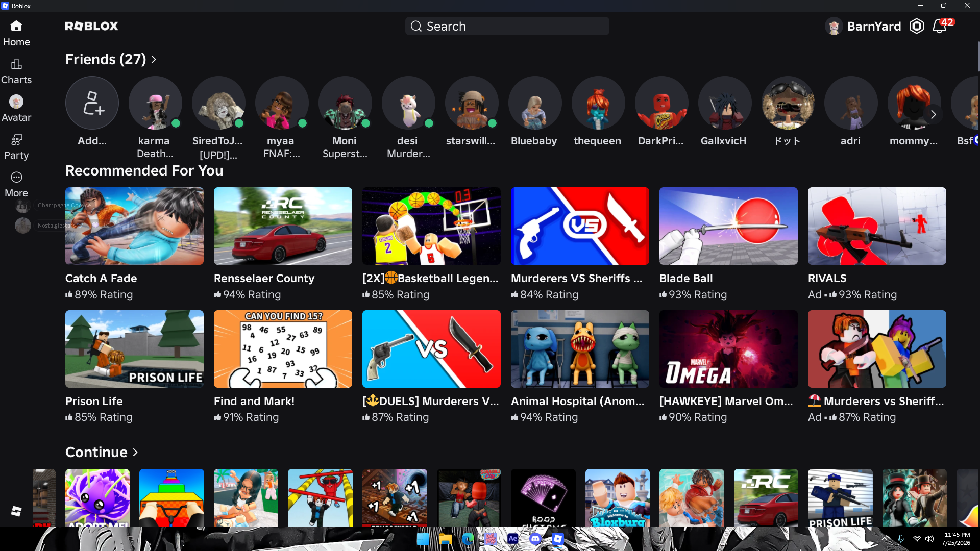Resume the rainbow obby bike game
This screenshot has width=980, height=551.
pyautogui.click(x=171, y=497)
